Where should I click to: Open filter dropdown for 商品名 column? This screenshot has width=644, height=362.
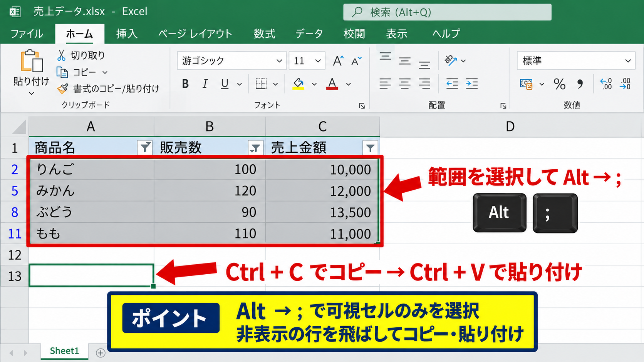[145, 147]
